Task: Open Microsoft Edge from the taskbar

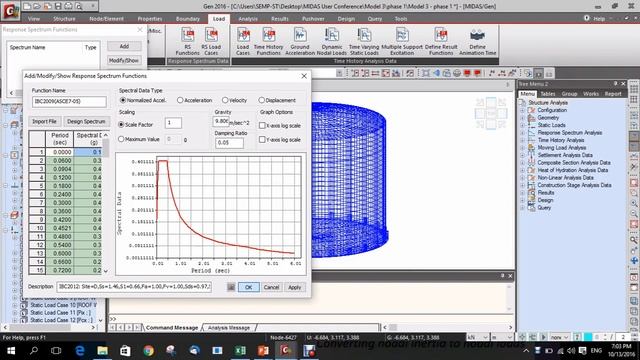Action: 80,350
